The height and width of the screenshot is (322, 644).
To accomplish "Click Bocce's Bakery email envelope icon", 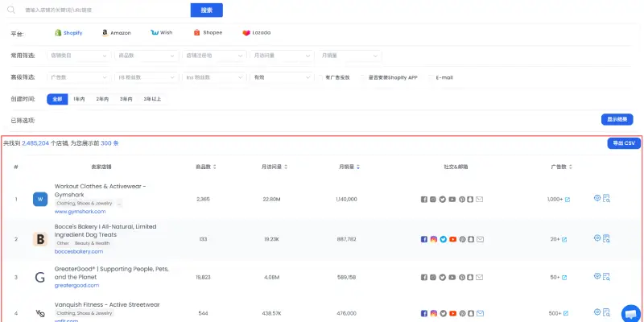I will (x=480, y=239).
